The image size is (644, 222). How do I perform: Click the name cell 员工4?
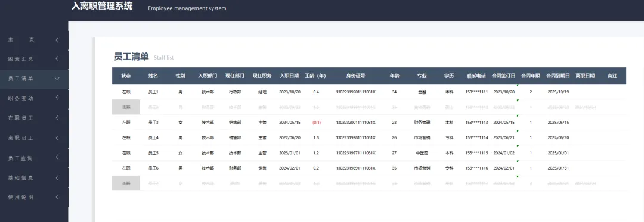click(153, 137)
